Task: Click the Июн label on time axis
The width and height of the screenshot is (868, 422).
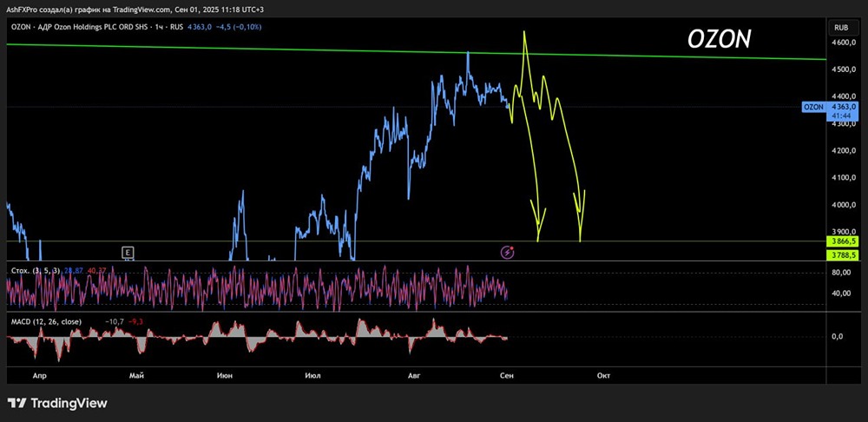Action: tap(225, 375)
